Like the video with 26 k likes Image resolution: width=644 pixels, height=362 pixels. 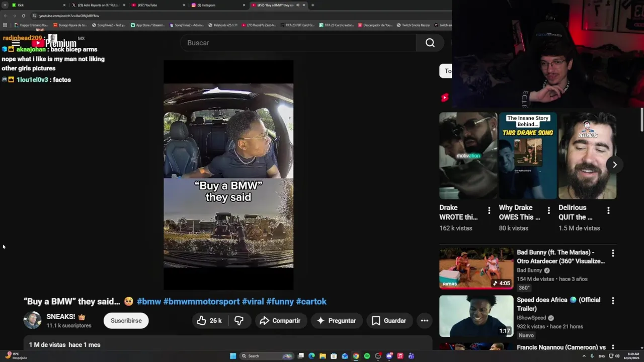(210, 320)
